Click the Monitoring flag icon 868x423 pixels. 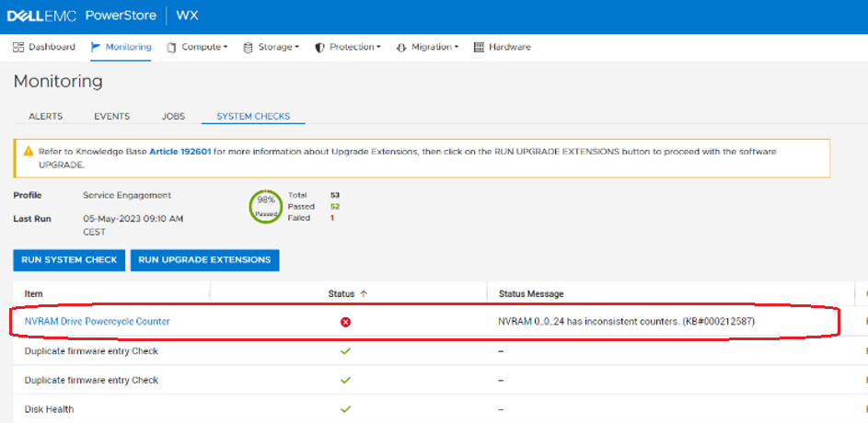click(x=96, y=47)
